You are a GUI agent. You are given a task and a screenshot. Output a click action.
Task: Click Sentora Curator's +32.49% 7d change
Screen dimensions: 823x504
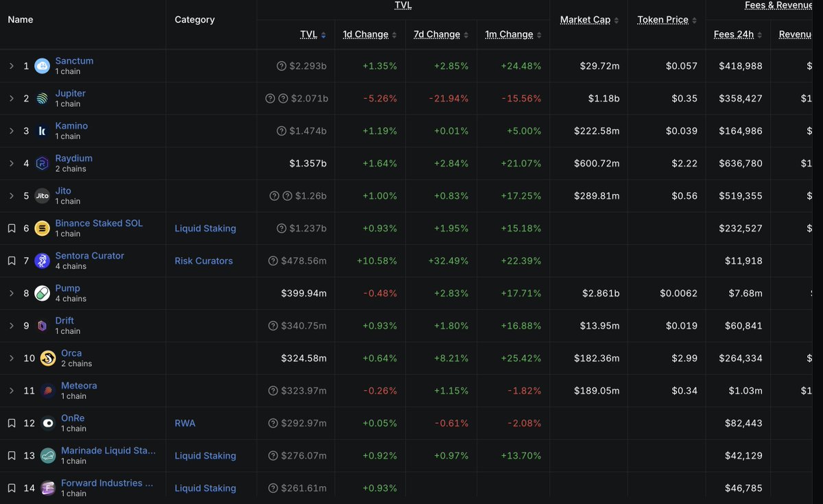[448, 261]
